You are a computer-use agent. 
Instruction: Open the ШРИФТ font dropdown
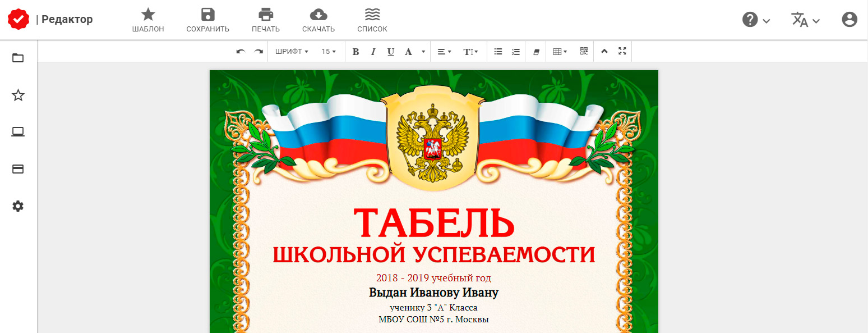click(x=291, y=51)
